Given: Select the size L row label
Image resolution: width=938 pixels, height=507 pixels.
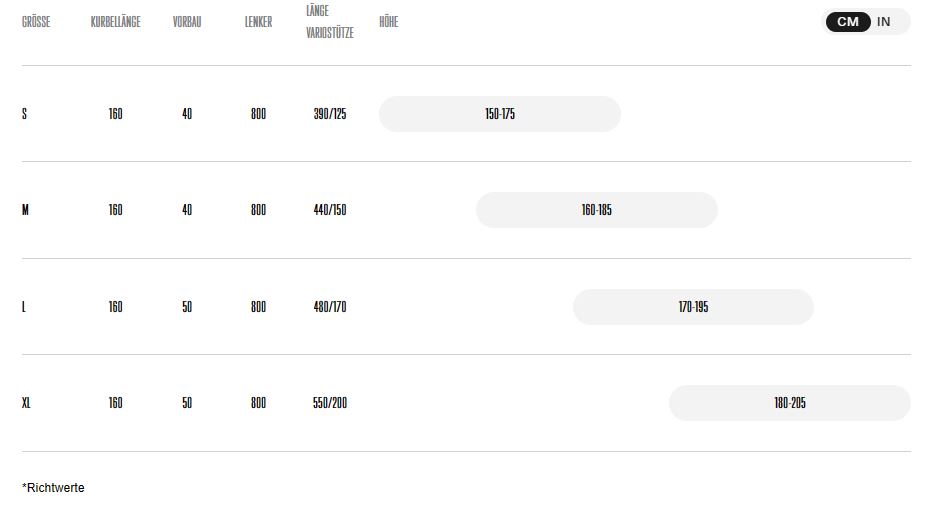Looking at the screenshot, I should (x=24, y=307).
